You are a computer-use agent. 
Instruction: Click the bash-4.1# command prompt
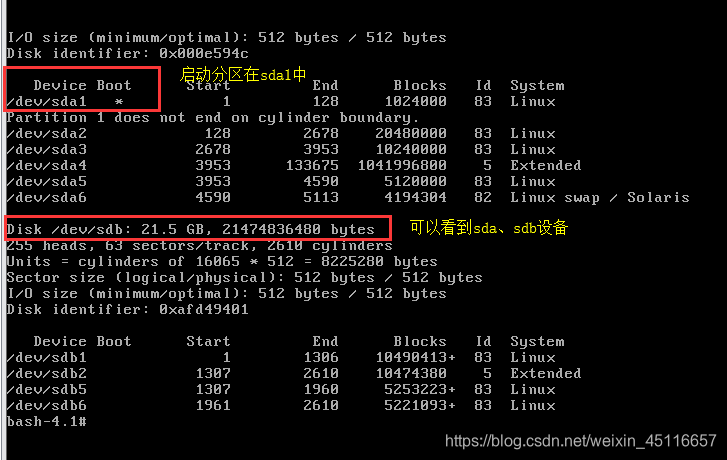coord(46,422)
